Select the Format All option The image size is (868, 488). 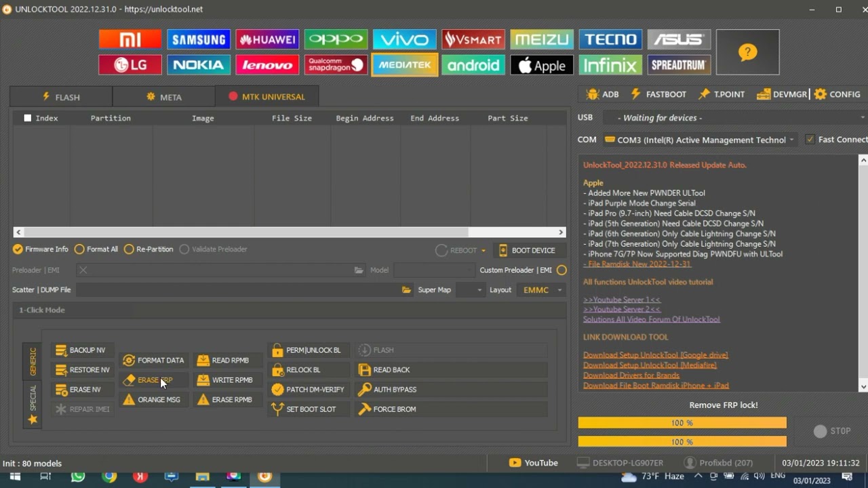click(96, 249)
